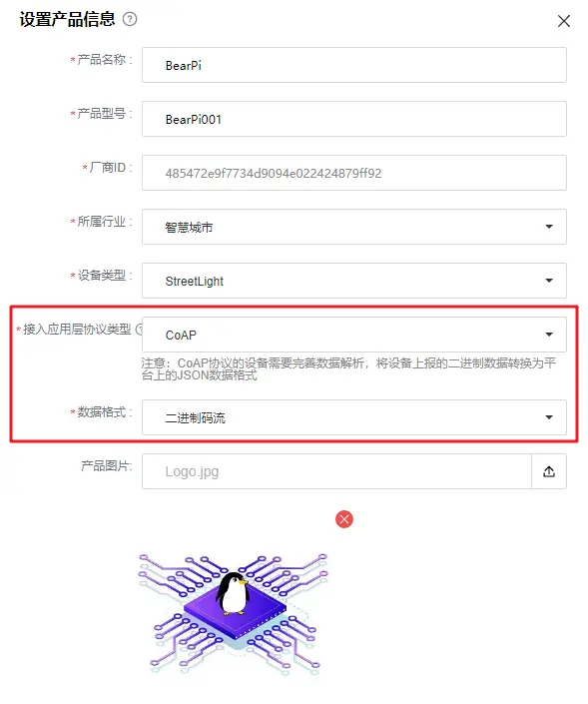This screenshot has height=704, width=588.
Task: Click the upload icon for 产品图片
Action: point(548,471)
